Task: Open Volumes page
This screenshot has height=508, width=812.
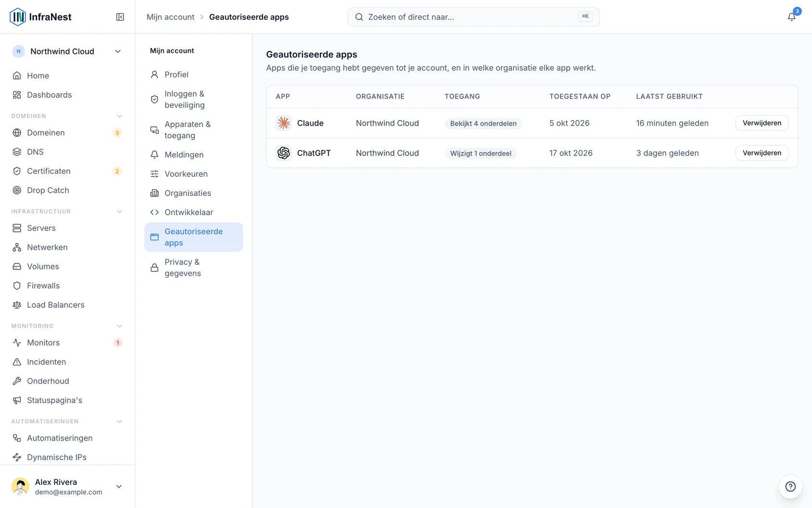Action: pyautogui.click(x=67, y=267)
